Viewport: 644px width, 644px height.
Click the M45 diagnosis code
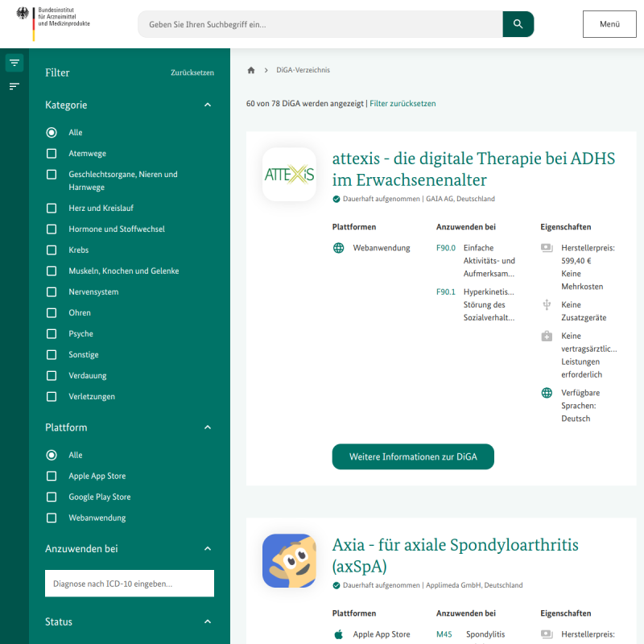click(x=444, y=634)
